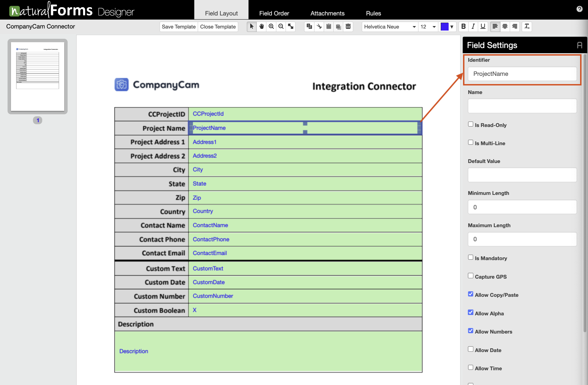This screenshot has width=588, height=385.
Task: Open the text color dropdown arrow
Action: 452,27
